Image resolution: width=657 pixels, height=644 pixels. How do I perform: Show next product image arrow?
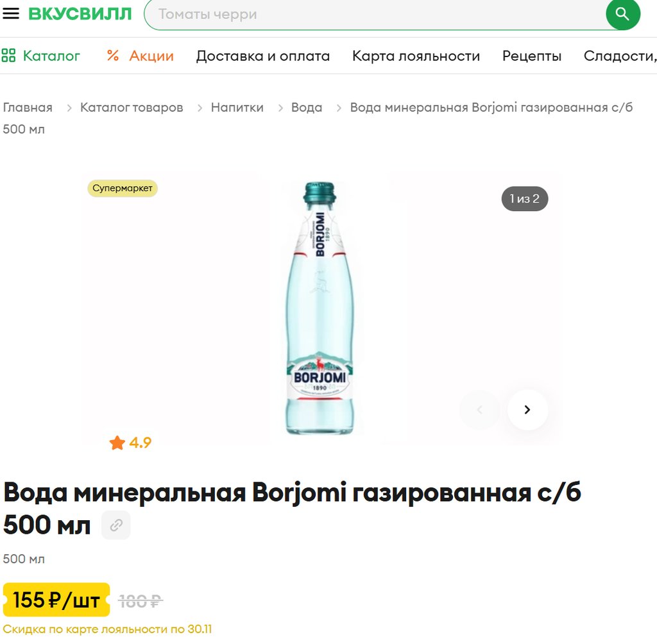point(527,410)
